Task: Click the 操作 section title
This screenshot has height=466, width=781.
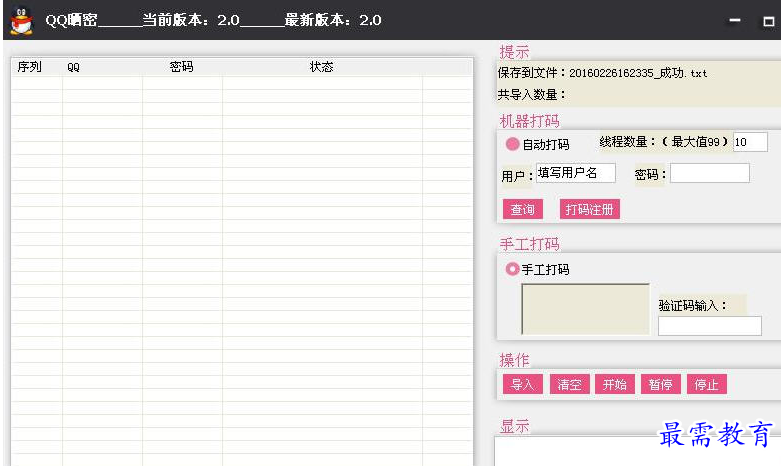Action: pos(515,360)
